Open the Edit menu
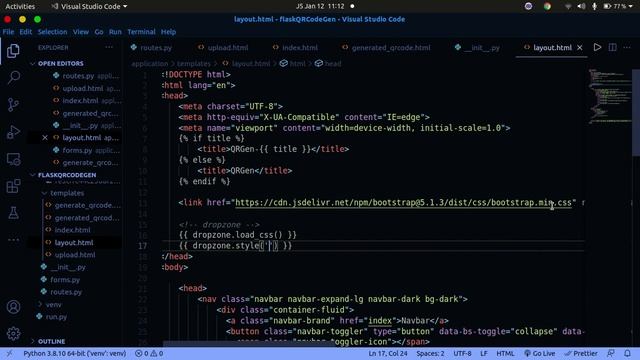 click(25, 32)
